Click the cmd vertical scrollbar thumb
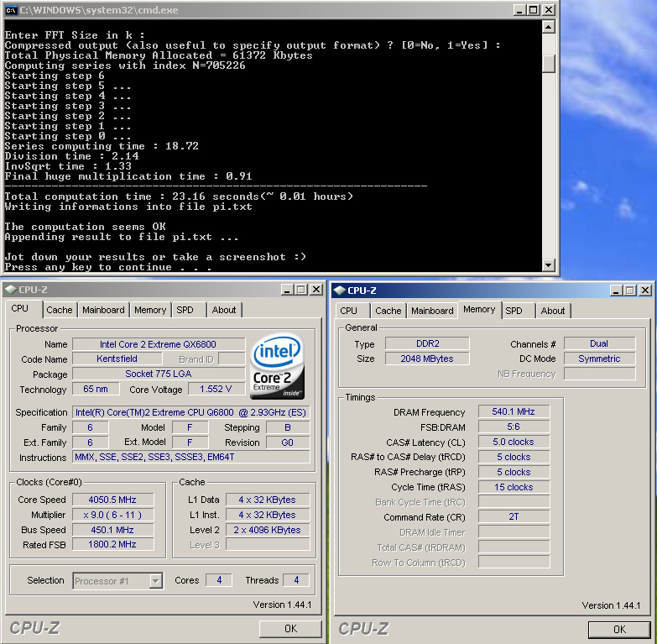 point(549,63)
